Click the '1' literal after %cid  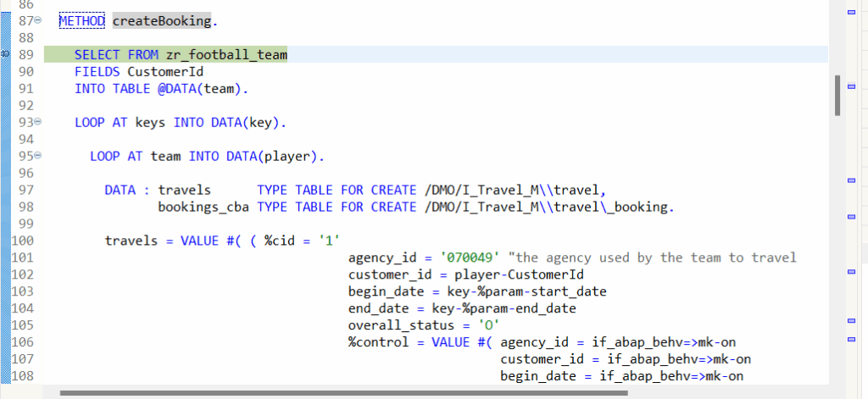pos(329,241)
